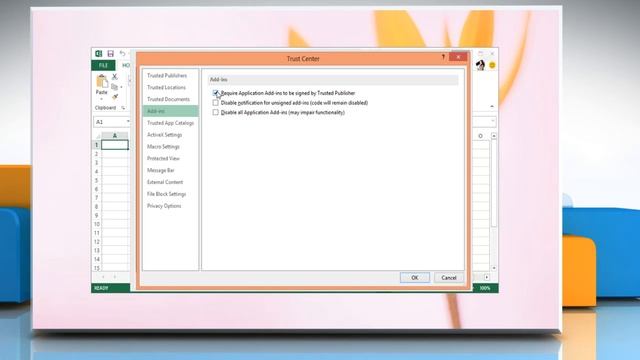
Task: Click column A header
Action: coord(115,136)
